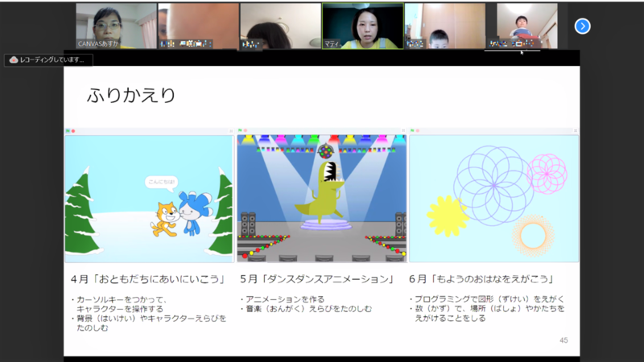Click green flag in the dance stage project
Viewport: 644px width, 362px height.
coord(240,130)
